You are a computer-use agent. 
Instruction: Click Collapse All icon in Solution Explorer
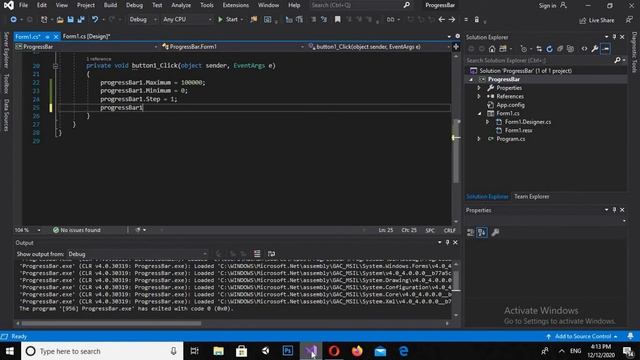tap(560, 49)
